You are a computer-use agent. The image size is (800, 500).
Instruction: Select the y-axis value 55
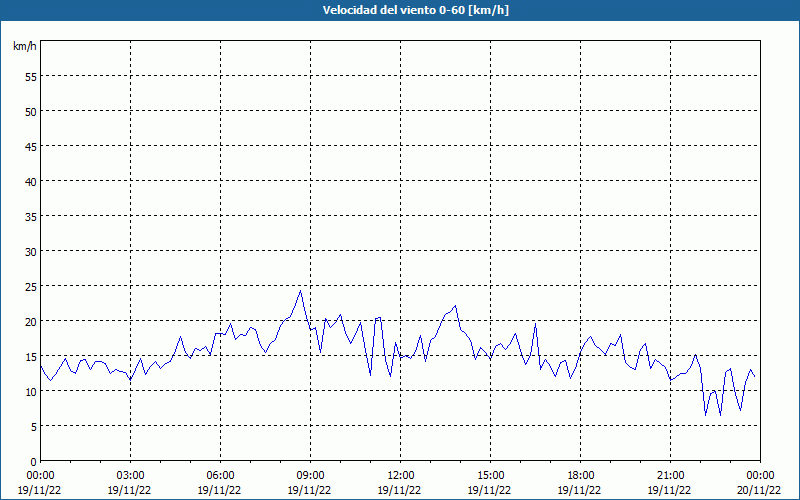(31, 77)
